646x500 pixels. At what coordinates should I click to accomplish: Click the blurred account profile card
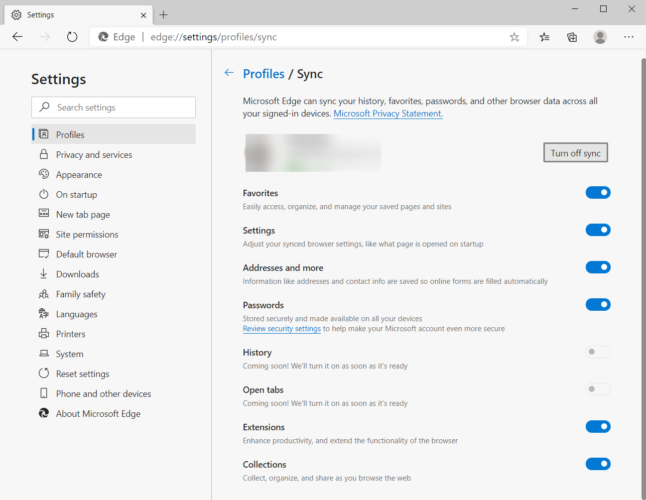(x=313, y=152)
